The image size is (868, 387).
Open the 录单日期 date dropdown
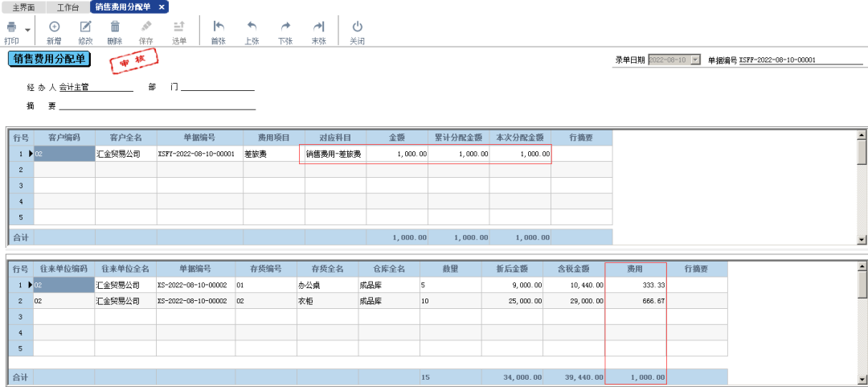point(695,60)
